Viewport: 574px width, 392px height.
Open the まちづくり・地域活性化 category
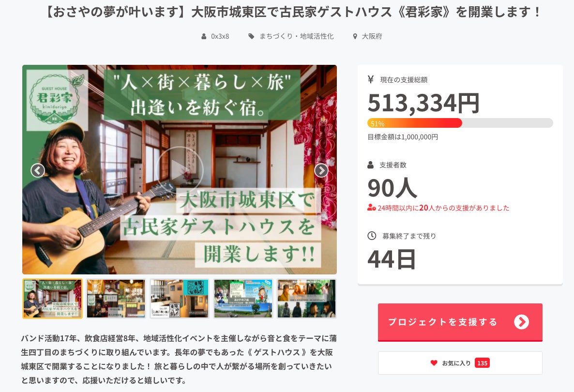point(296,36)
